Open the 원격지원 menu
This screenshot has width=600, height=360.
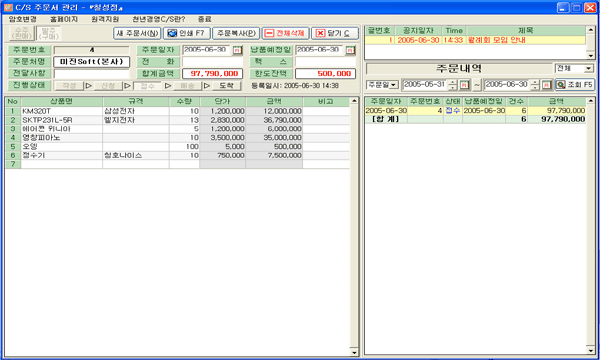click(x=105, y=19)
